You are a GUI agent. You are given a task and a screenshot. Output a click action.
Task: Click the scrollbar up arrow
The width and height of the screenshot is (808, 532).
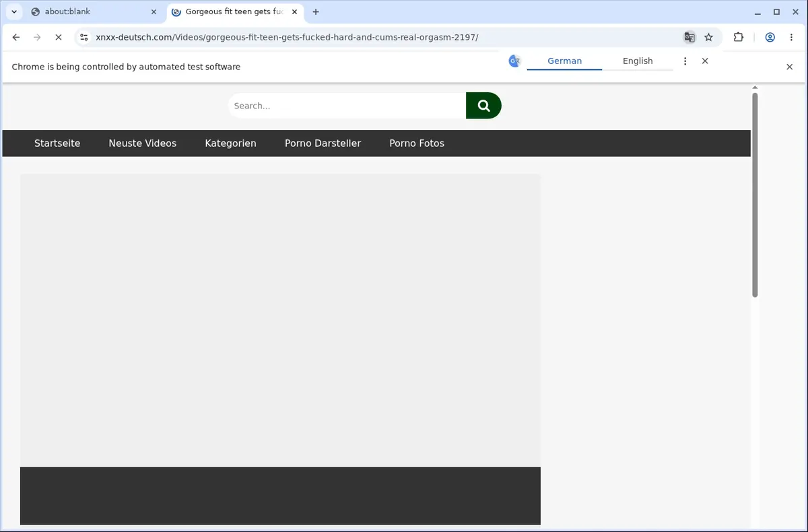(x=755, y=88)
